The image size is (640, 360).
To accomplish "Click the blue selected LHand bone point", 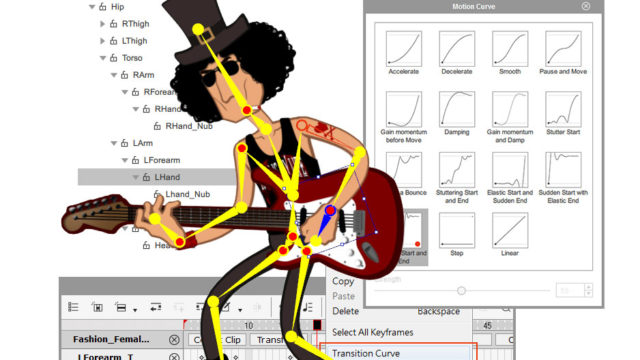I will (330, 211).
